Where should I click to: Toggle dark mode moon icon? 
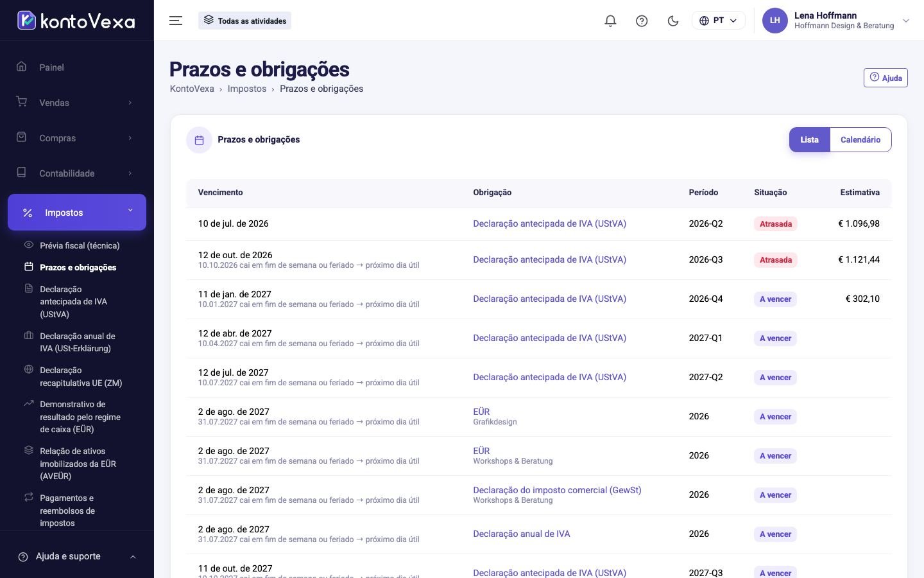click(673, 21)
